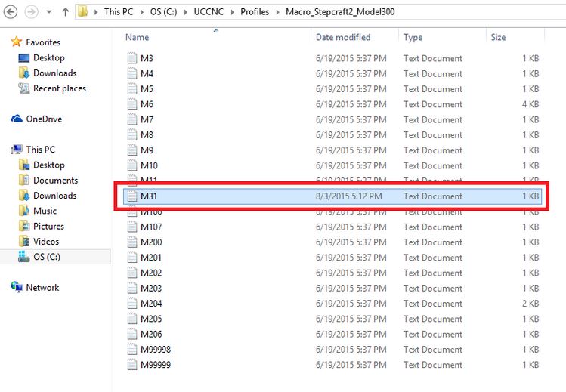The width and height of the screenshot is (566, 392).
Task: Navigate to OS (C:) in address bar
Action: (168, 12)
